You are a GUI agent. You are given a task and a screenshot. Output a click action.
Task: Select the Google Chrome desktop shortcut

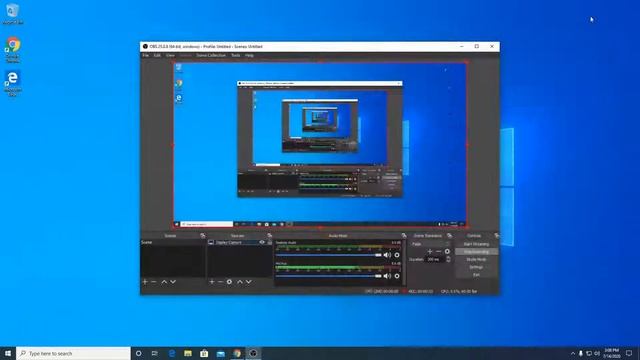(13, 50)
